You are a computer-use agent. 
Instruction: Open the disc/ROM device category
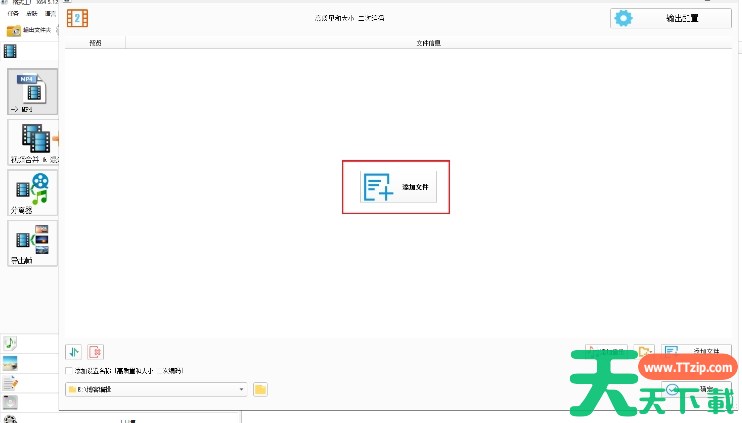coord(11,402)
